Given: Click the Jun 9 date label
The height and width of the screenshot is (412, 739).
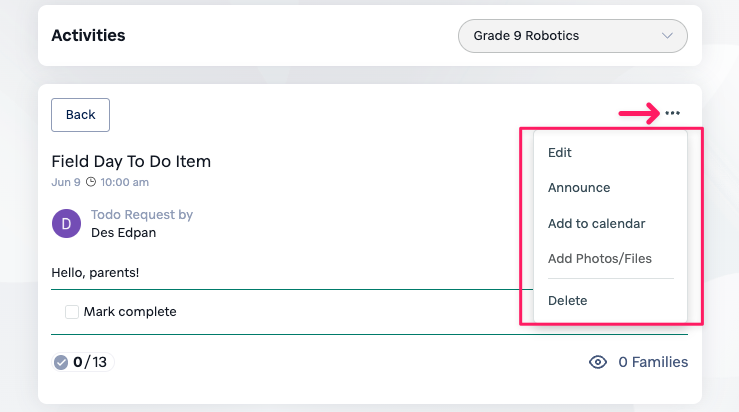Looking at the screenshot, I should coord(65,183).
